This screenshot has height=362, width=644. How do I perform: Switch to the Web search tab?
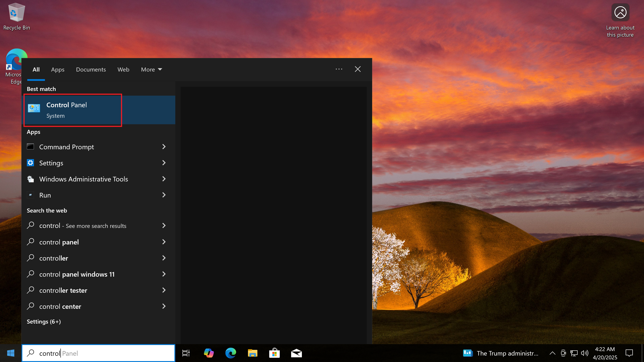(x=123, y=69)
